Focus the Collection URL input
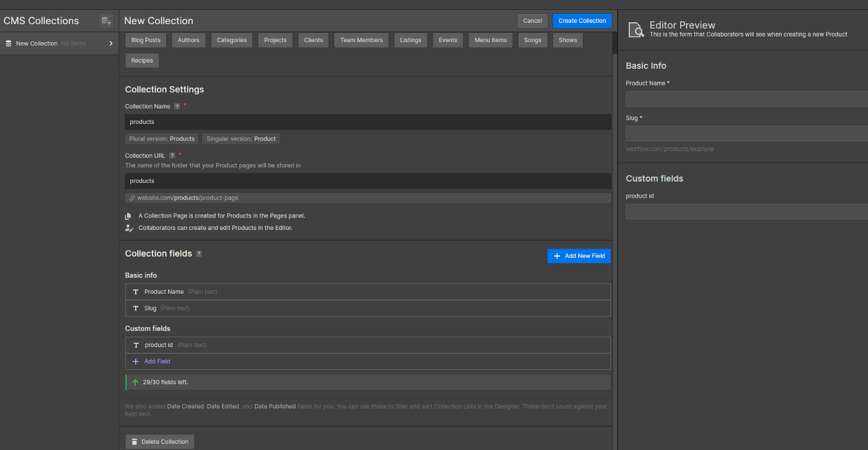This screenshot has width=868, height=450. pyautogui.click(x=368, y=181)
